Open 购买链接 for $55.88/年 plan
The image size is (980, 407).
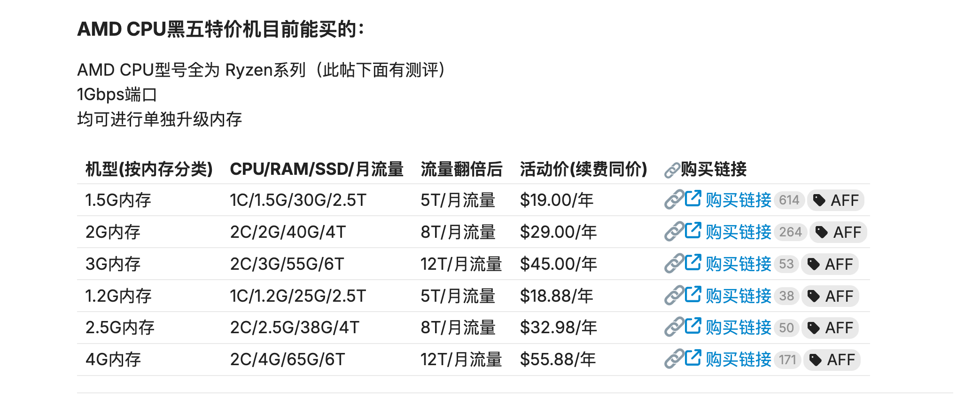pyautogui.click(x=738, y=360)
